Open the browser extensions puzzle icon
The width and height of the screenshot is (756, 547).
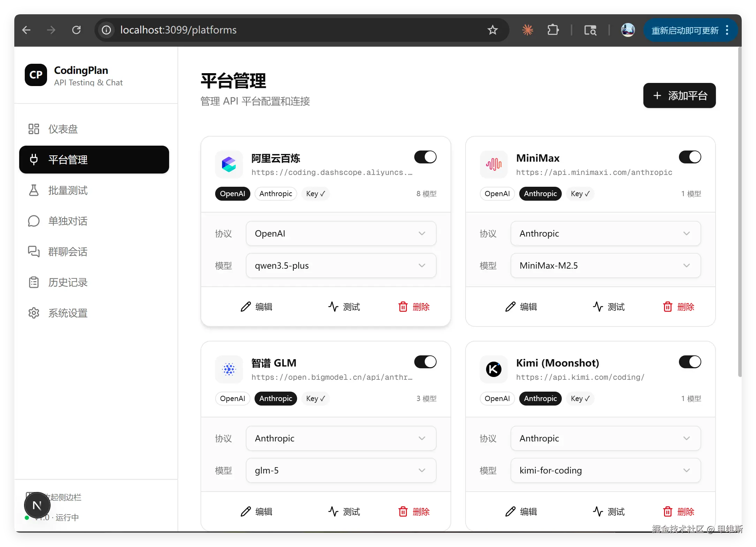(x=553, y=30)
